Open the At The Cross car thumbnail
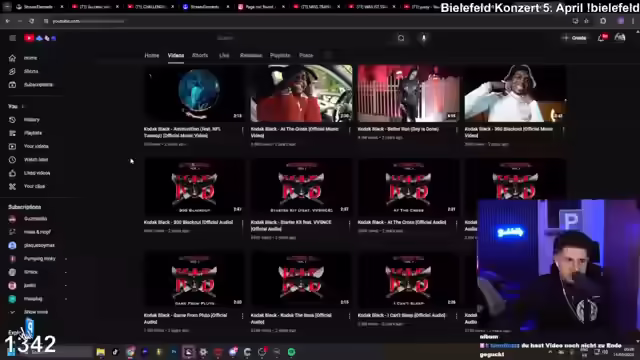This screenshot has width=640, height=360. 301,93
